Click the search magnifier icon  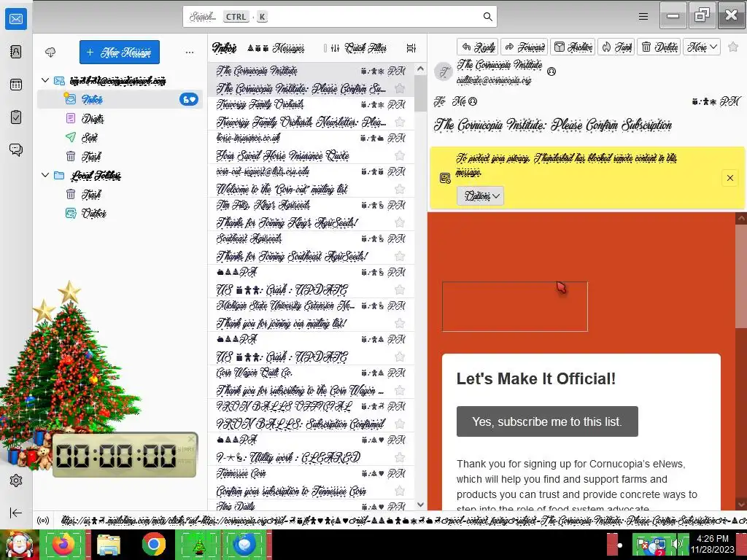487,17
